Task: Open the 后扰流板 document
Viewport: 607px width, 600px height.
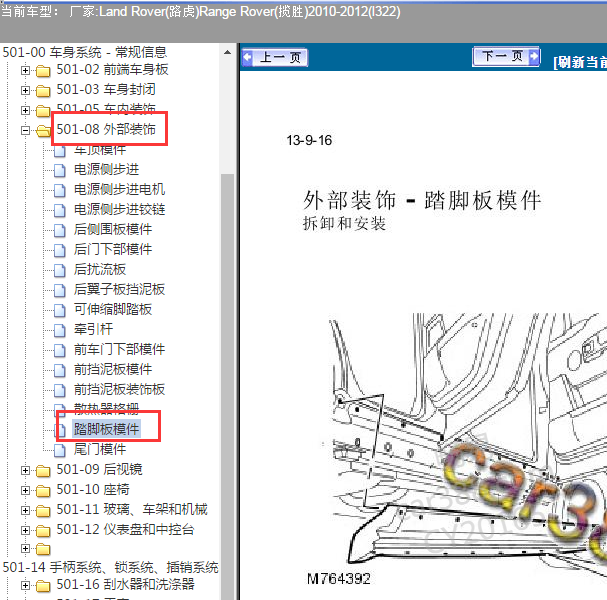Action: (100, 269)
